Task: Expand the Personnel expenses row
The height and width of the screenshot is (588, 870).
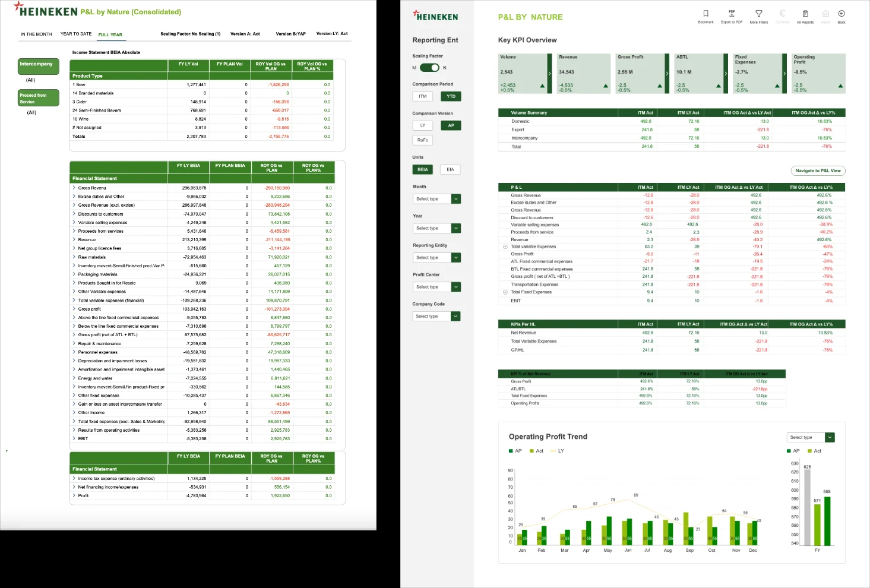Action: click(74, 352)
